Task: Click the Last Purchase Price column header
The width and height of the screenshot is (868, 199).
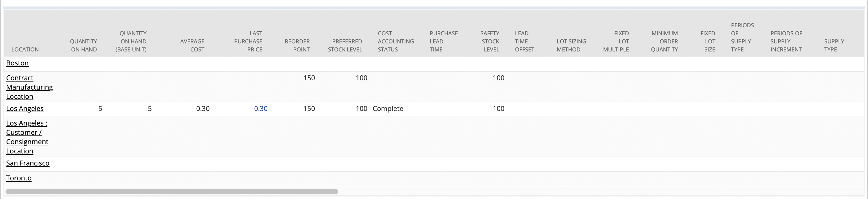Action: point(248,42)
